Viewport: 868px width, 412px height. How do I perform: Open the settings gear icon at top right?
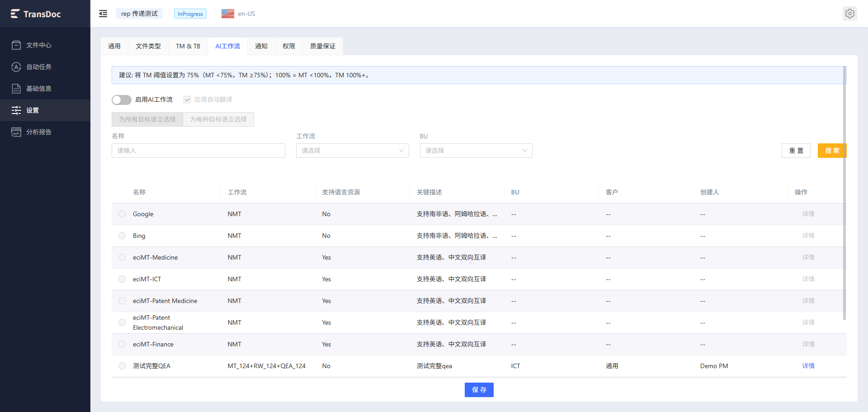coord(850,14)
